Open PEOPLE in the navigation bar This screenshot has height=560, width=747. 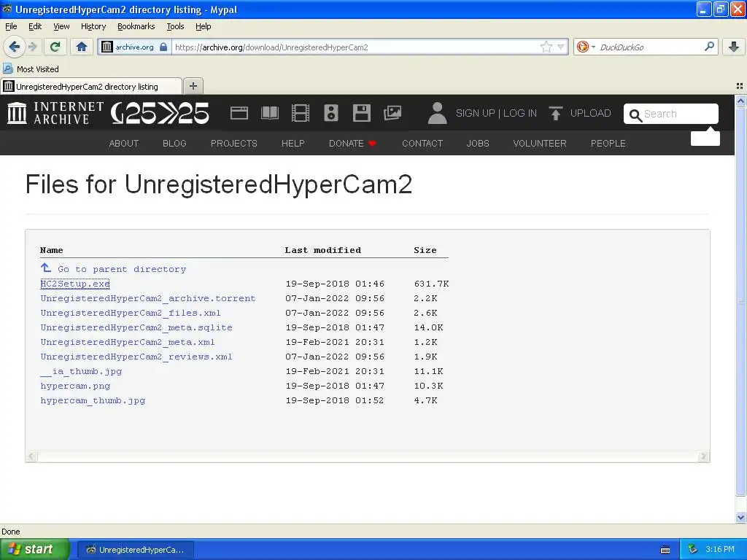(x=608, y=144)
